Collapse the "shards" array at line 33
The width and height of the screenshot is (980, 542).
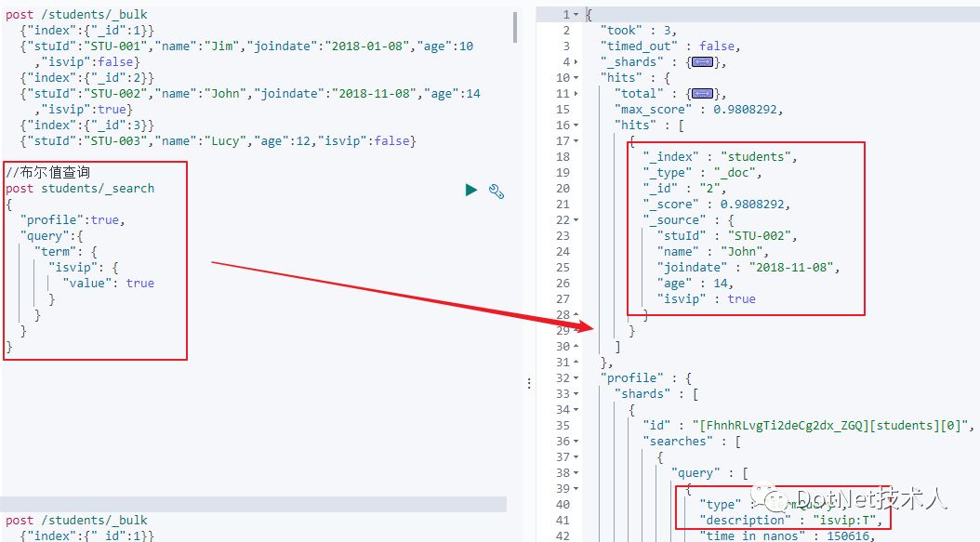pos(576,394)
